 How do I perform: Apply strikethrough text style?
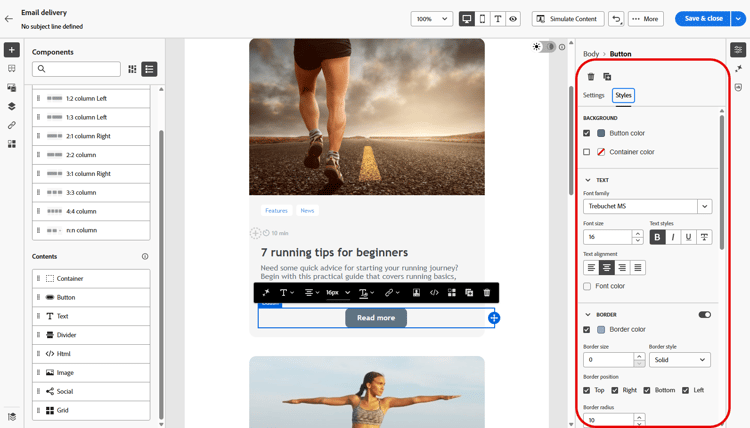point(704,237)
